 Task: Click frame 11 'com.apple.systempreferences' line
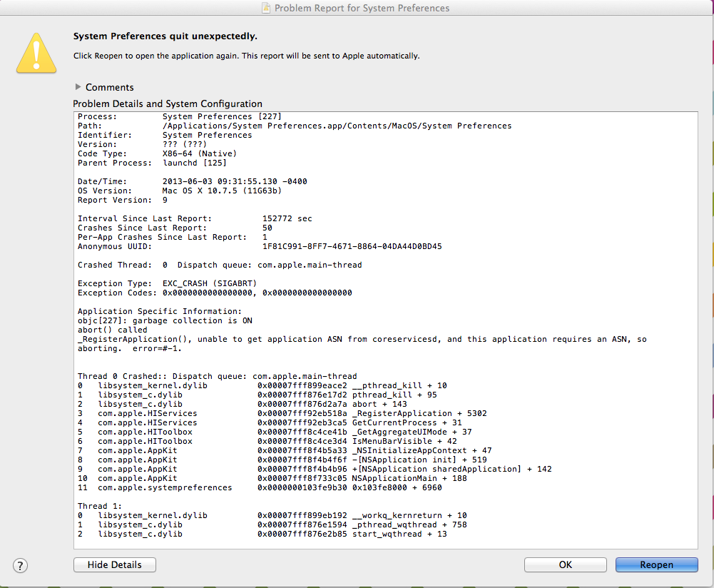click(x=260, y=488)
